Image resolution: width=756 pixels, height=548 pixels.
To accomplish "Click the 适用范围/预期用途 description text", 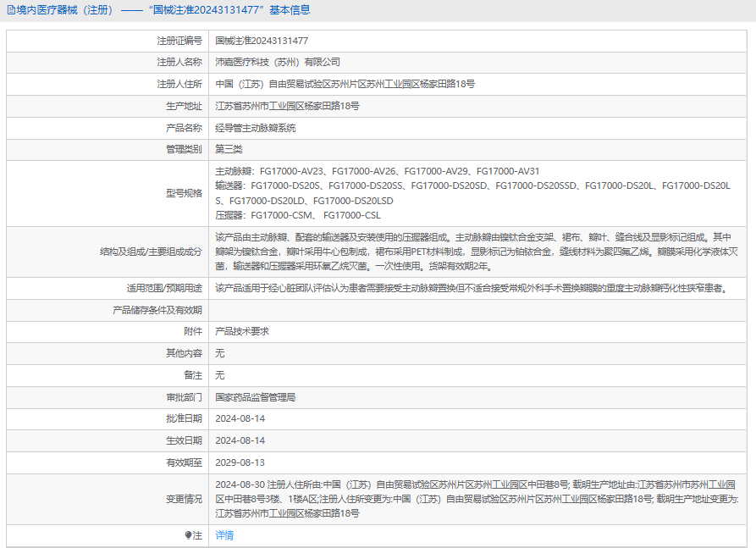I will [x=472, y=288].
